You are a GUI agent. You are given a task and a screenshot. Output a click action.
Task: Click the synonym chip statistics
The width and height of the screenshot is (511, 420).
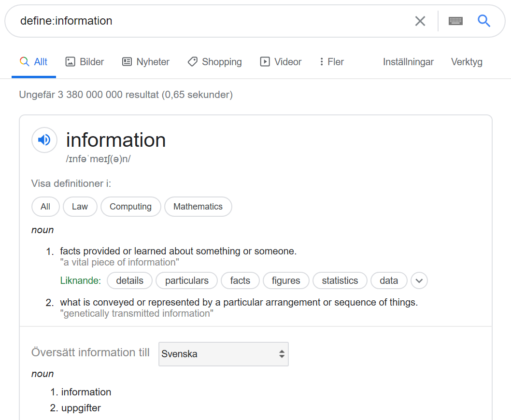coord(340,280)
